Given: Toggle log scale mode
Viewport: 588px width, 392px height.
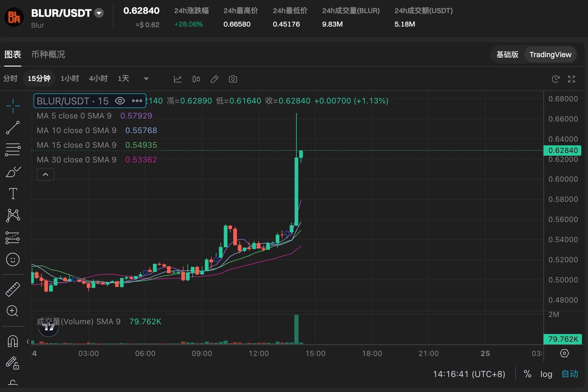Looking at the screenshot, I should pos(546,374).
